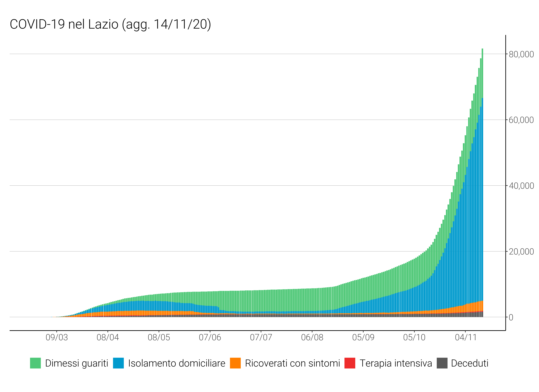This screenshot has height=392, width=539.
Task: Click the 20,000 y-axis label
Action: tap(521, 252)
